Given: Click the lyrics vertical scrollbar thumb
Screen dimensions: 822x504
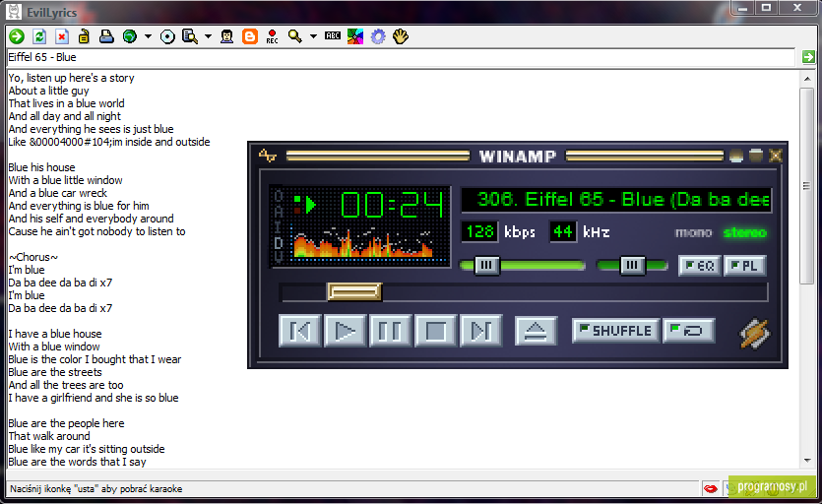Looking at the screenshot, I should [x=807, y=186].
